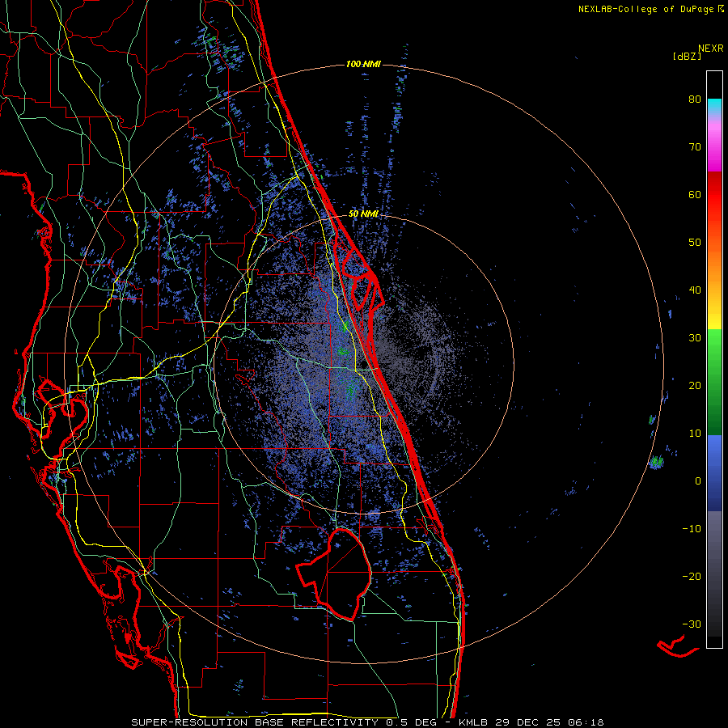
Task: Click the 0.5 DEG elevation text
Action: [411, 722]
